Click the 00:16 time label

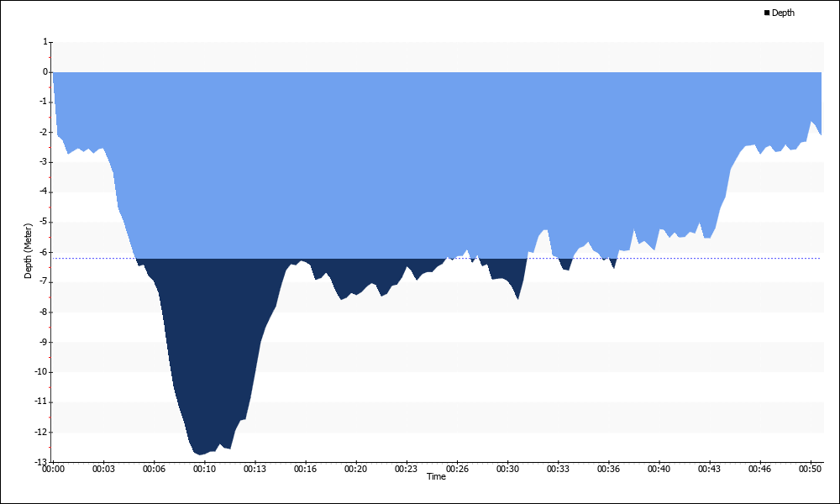pos(305,469)
